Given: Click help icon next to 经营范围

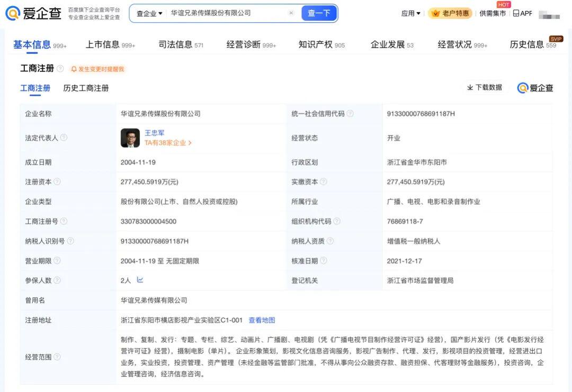Looking at the screenshot, I should (x=57, y=357).
